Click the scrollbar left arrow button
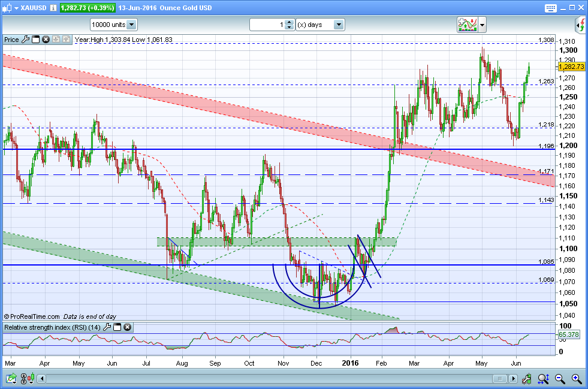This screenshot has width=588, height=389. pos(41,378)
